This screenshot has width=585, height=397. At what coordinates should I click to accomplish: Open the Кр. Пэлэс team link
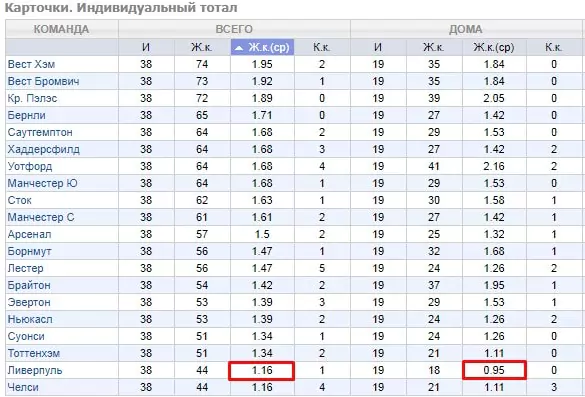coord(32,99)
